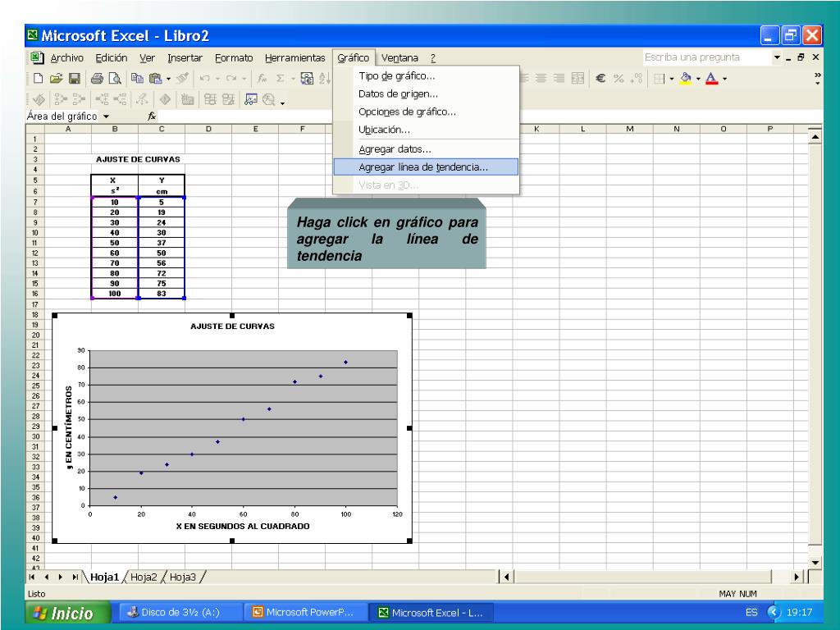Choose 'Agregar datos...' menu entry

pos(426,149)
